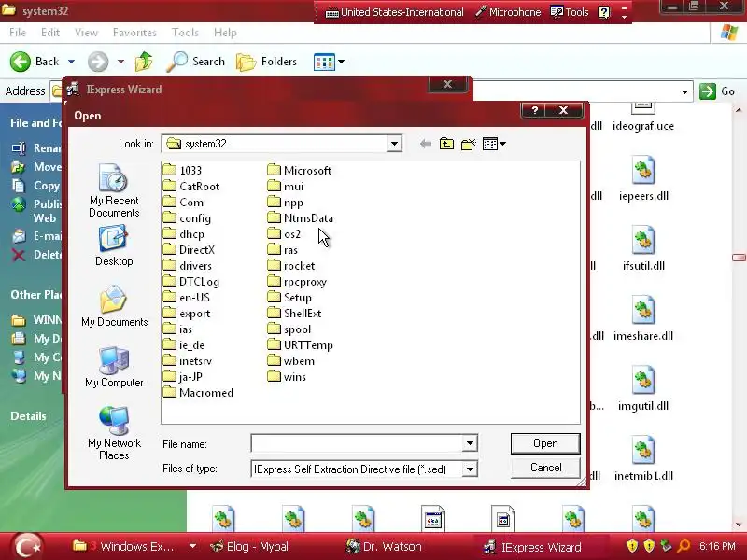The image size is (747, 560).
Task: Switch to Blog - Mypal taskbar item
Action: pos(249,547)
